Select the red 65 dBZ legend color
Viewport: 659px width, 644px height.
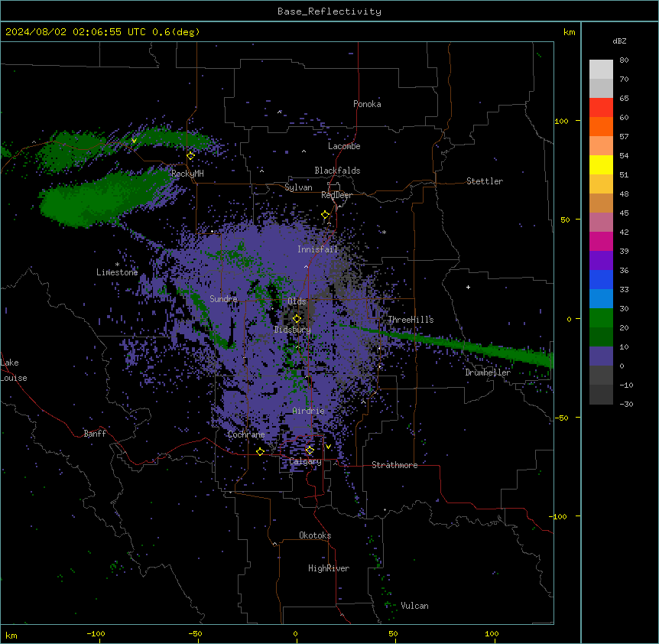click(x=601, y=107)
